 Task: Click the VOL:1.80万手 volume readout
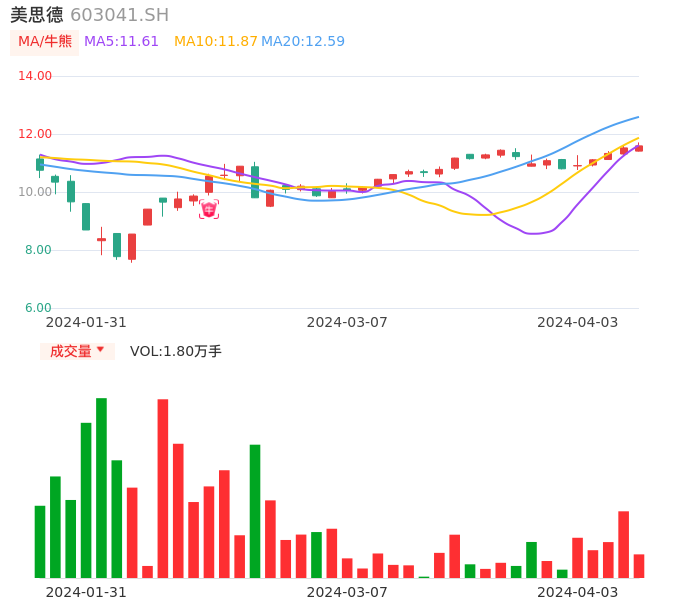pos(176,351)
